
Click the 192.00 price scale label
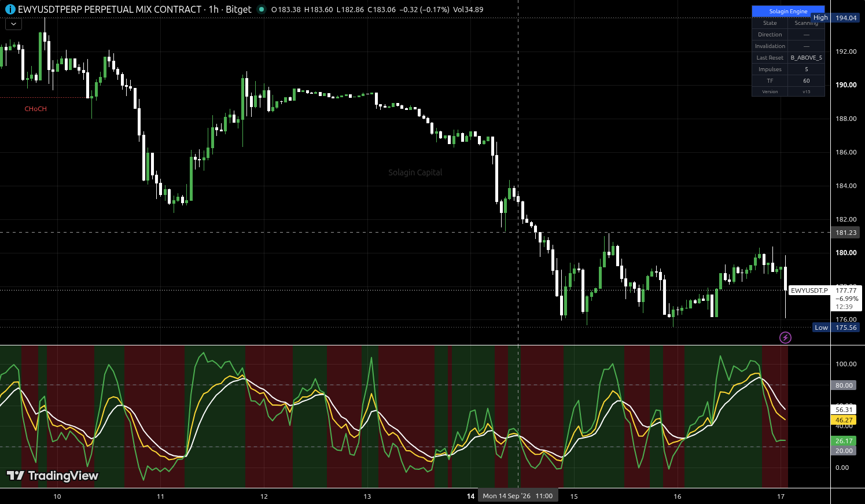pos(846,51)
